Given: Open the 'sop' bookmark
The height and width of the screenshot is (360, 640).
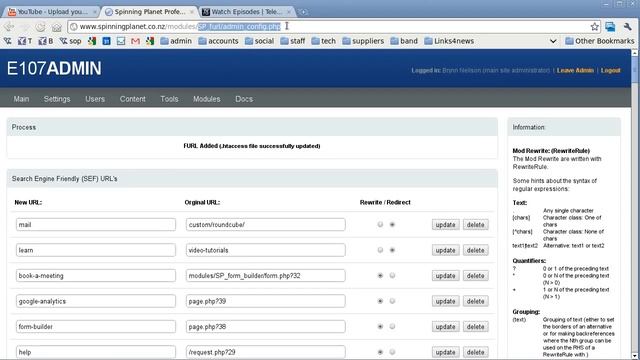Looking at the screenshot, I should 70,41.
